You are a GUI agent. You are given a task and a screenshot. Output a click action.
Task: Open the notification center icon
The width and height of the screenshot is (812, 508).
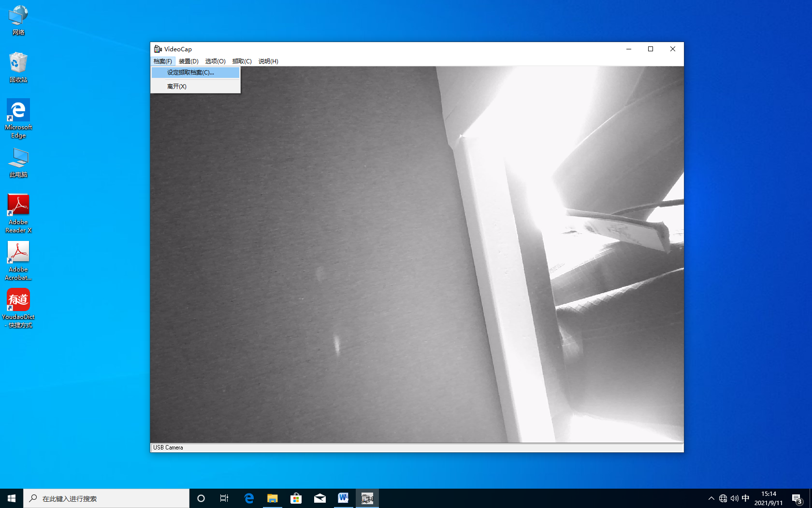click(797, 498)
